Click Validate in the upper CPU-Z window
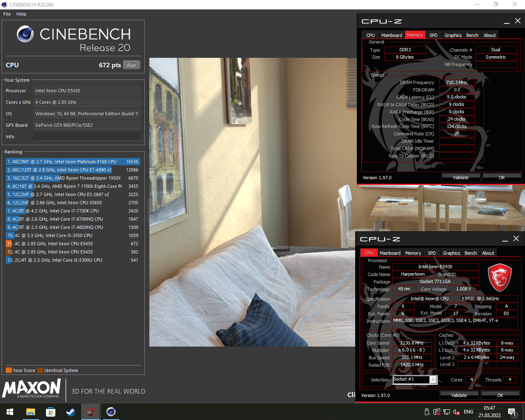The image size is (525, 420). [x=461, y=178]
